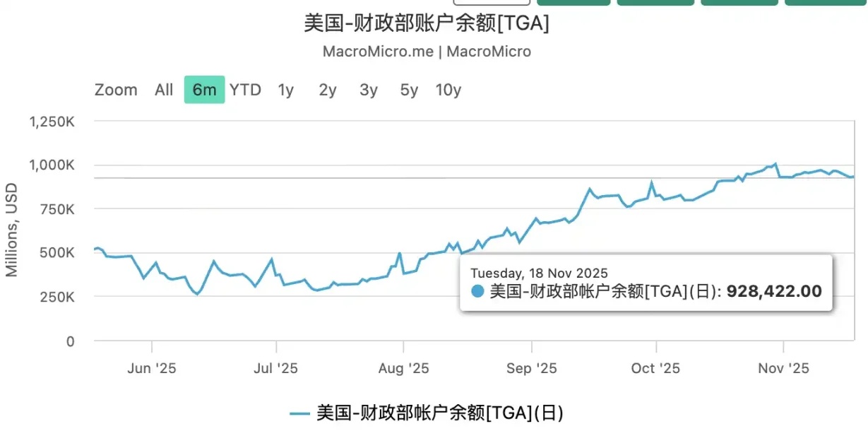868x436 pixels.
Task: Set the zoom range to 1y
Action: (x=285, y=90)
